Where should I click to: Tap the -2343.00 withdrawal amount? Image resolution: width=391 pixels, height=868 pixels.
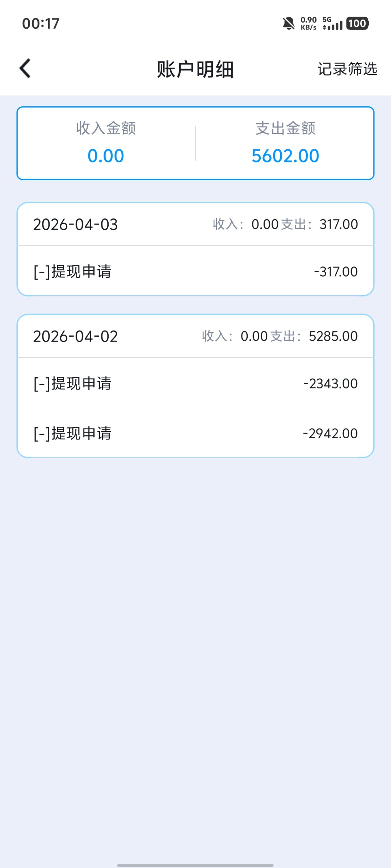[331, 383]
